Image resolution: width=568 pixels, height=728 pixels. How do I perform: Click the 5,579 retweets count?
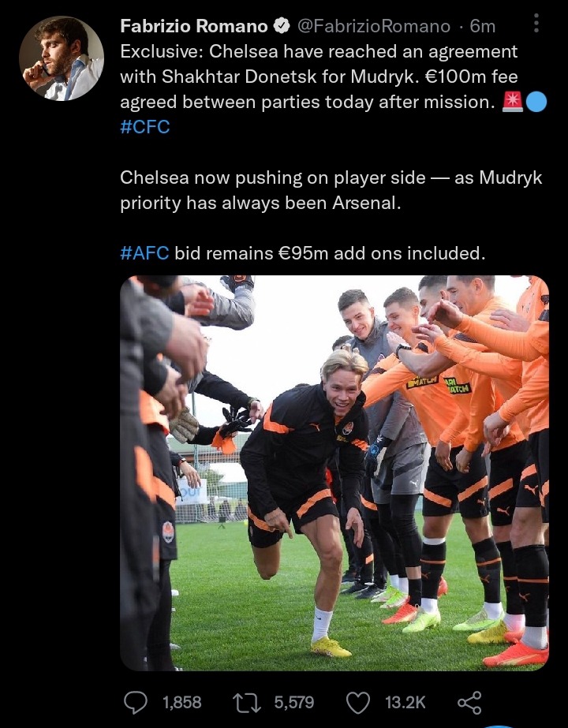tap(294, 703)
